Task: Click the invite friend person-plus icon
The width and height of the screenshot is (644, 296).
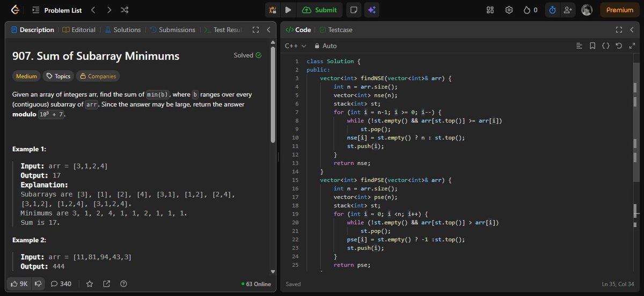Action: click(567, 10)
